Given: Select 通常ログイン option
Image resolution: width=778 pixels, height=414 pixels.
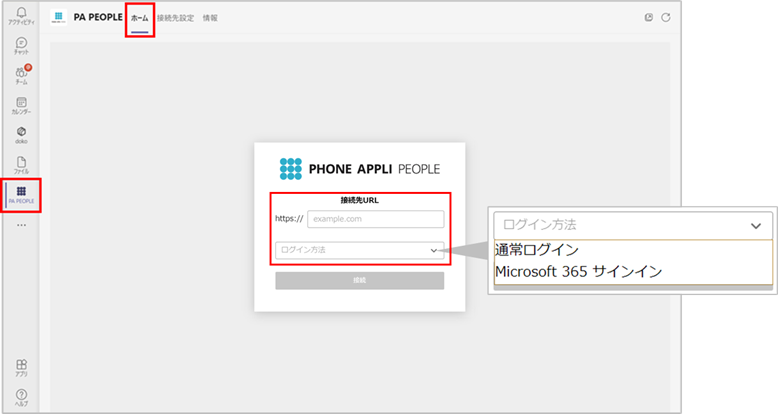Looking at the screenshot, I should [x=537, y=250].
